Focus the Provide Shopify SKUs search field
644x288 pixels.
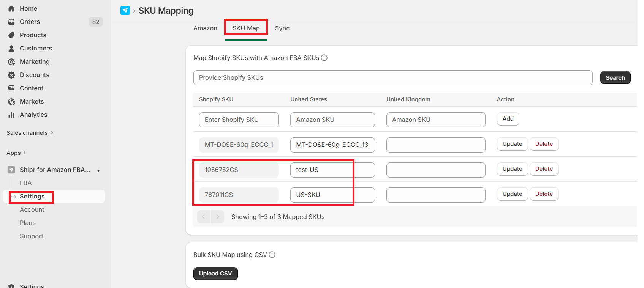click(x=392, y=78)
